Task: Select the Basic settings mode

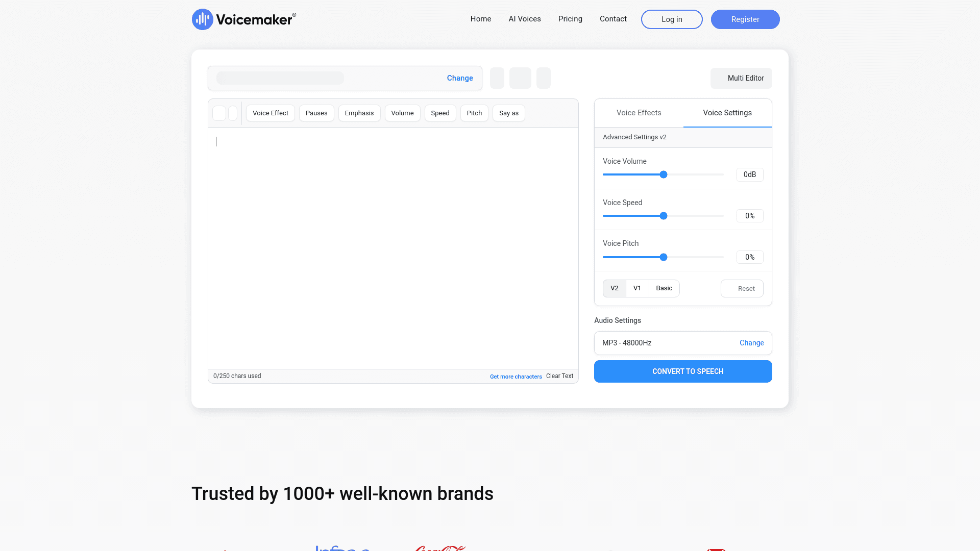Action: [664, 288]
